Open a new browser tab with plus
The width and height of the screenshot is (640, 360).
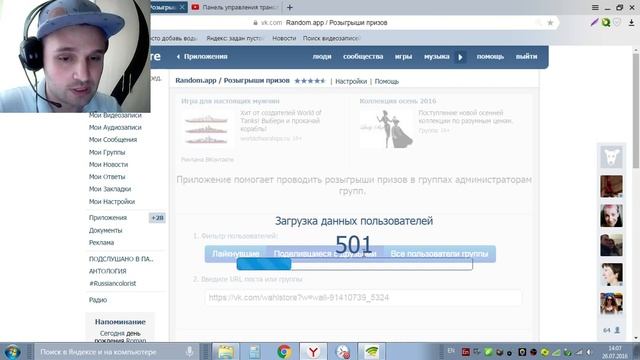(x=289, y=7)
